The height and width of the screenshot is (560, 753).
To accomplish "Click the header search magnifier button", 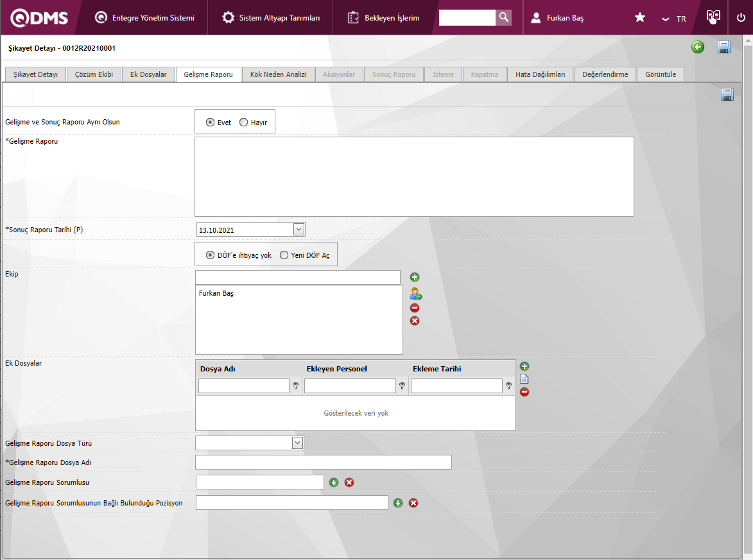I will click(x=504, y=18).
